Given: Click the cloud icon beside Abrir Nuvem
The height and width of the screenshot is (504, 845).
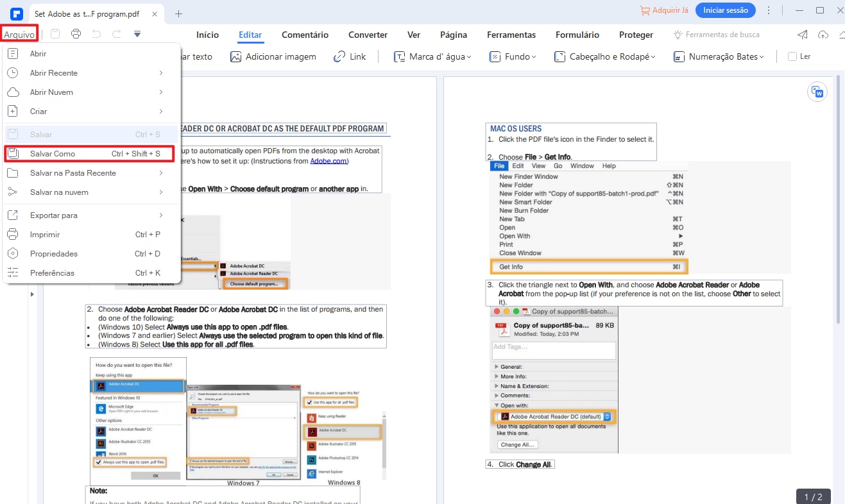Looking at the screenshot, I should pos(12,92).
